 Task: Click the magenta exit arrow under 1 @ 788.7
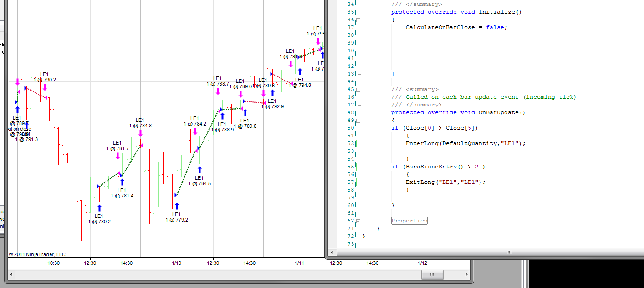218,91
